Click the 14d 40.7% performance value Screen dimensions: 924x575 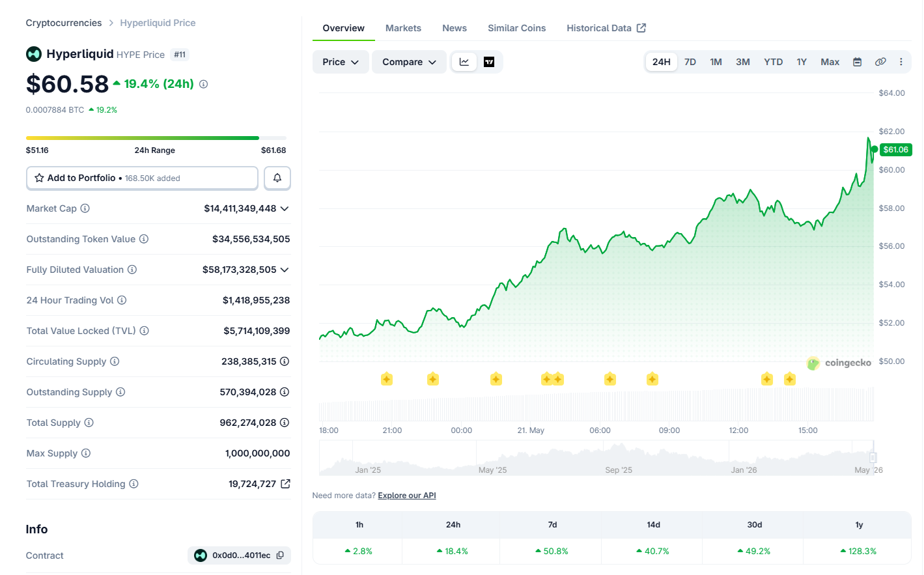point(652,551)
